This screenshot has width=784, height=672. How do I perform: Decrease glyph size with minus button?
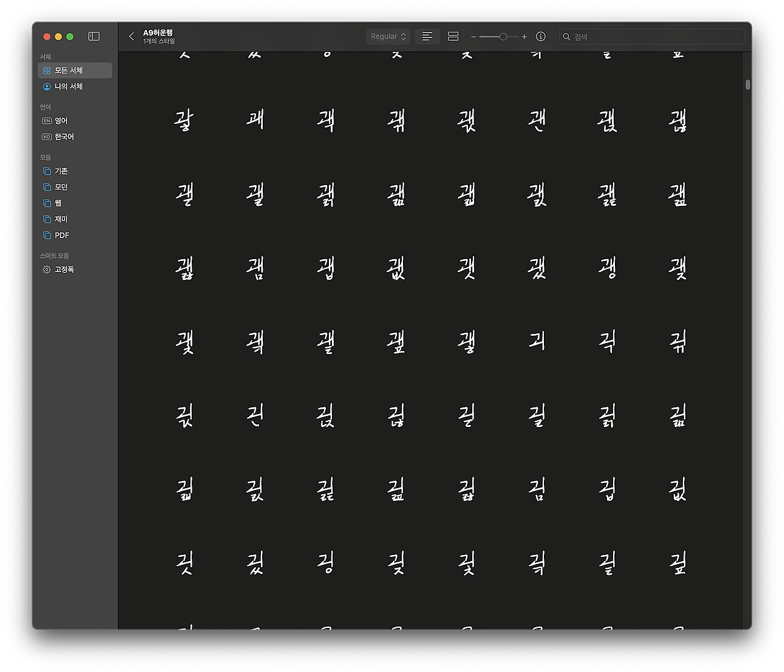click(x=473, y=37)
